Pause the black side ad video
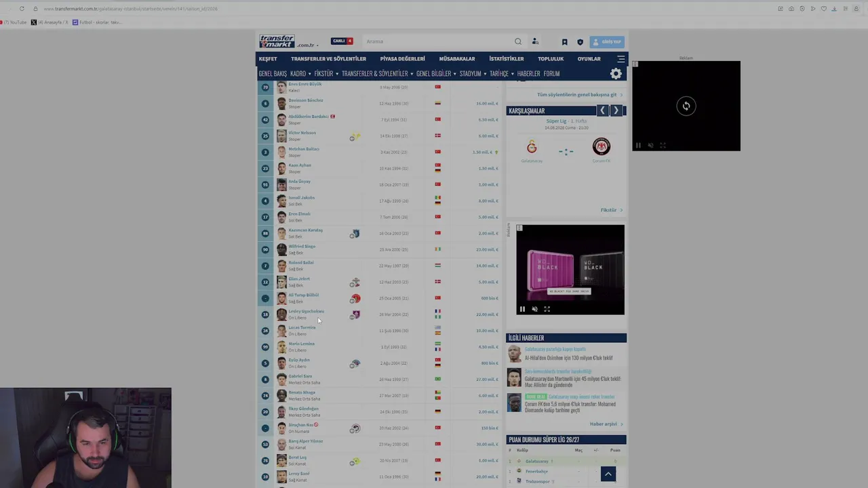The height and width of the screenshot is (488, 868). [638, 145]
